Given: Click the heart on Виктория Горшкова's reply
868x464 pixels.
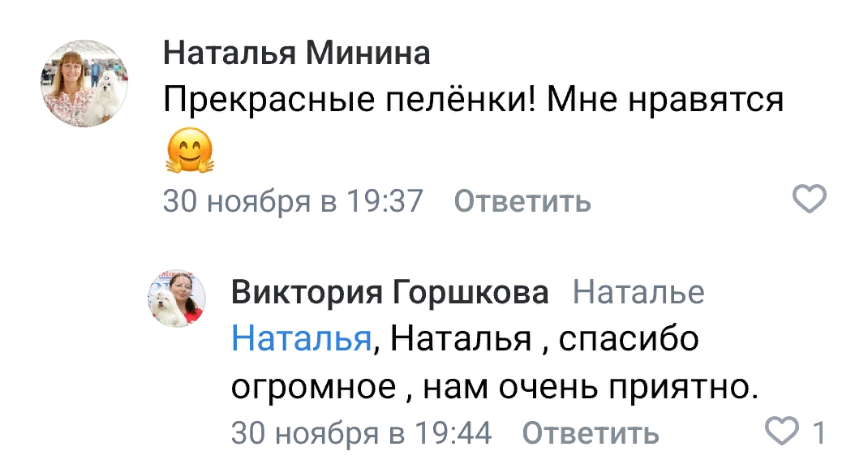Looking at the screenshot, I should (782, 432).
